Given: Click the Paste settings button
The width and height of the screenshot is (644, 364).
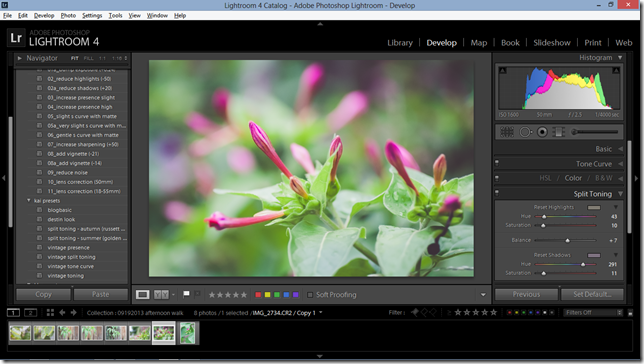Looking at the screenshot, I should [101, 294].
